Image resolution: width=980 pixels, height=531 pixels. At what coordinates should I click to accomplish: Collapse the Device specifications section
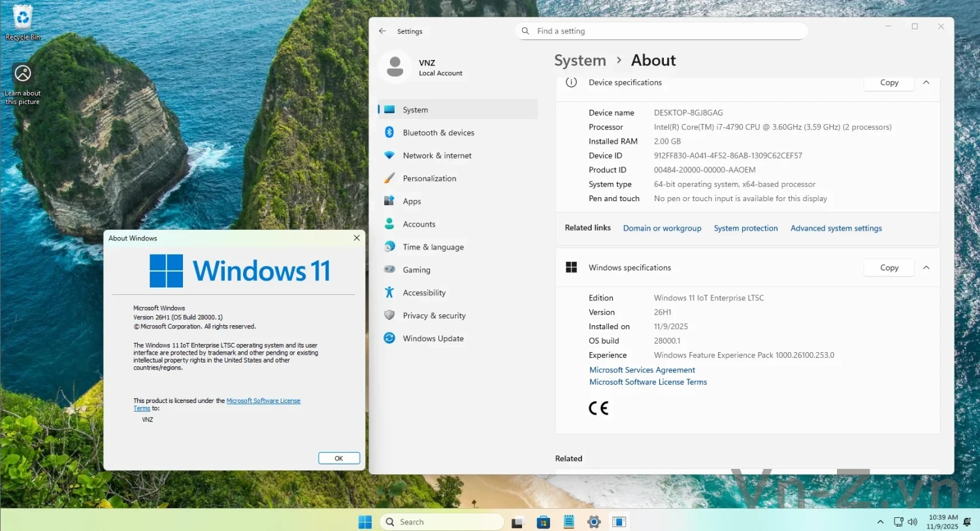tap(926, 83)
